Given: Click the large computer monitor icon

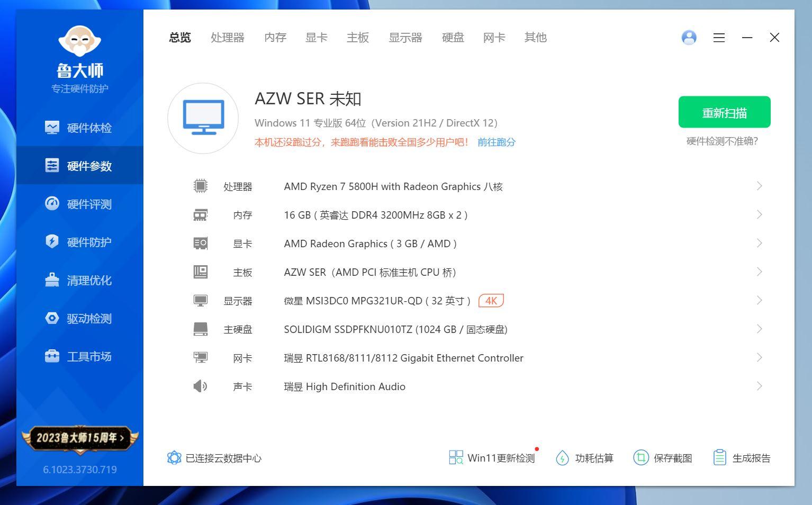Looking at the screenshot, I should tap(203, 118).
